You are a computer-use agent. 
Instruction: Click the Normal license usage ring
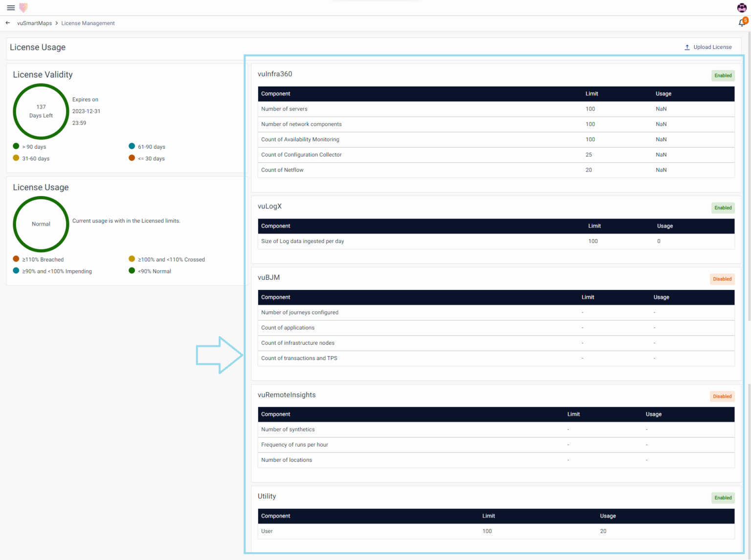coord(41,224)
